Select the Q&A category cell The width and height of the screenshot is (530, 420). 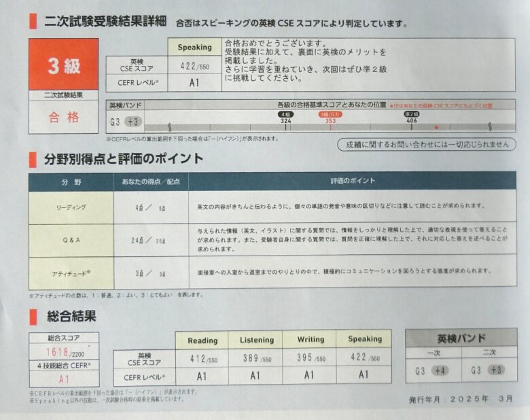click(71, 239)
